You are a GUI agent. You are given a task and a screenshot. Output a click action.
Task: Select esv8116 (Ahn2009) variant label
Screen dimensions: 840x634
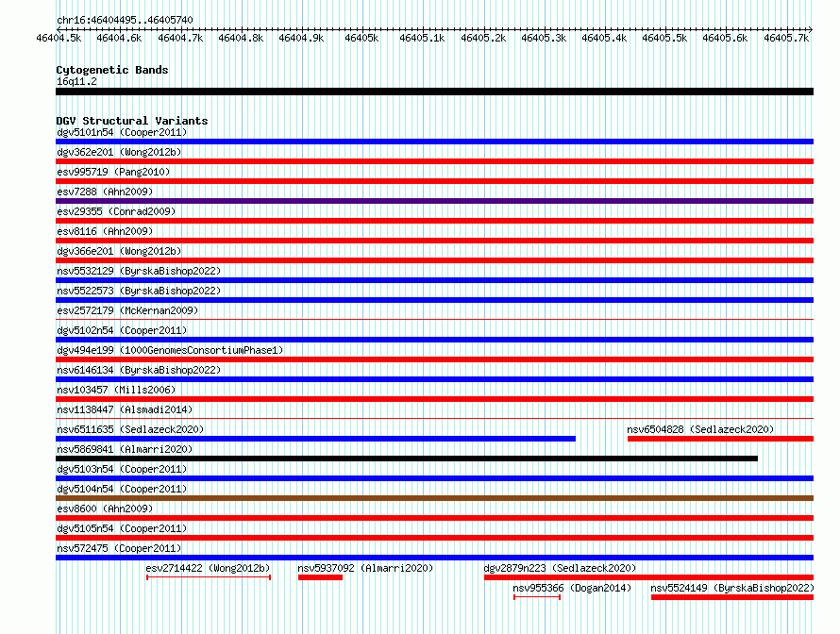[x=105, y=231]
